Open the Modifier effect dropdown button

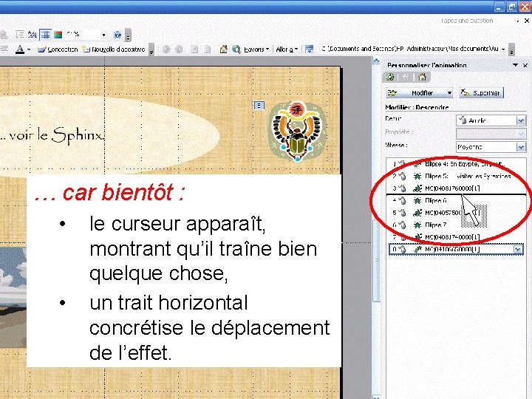pyautogui.click(x=420, y=93)
